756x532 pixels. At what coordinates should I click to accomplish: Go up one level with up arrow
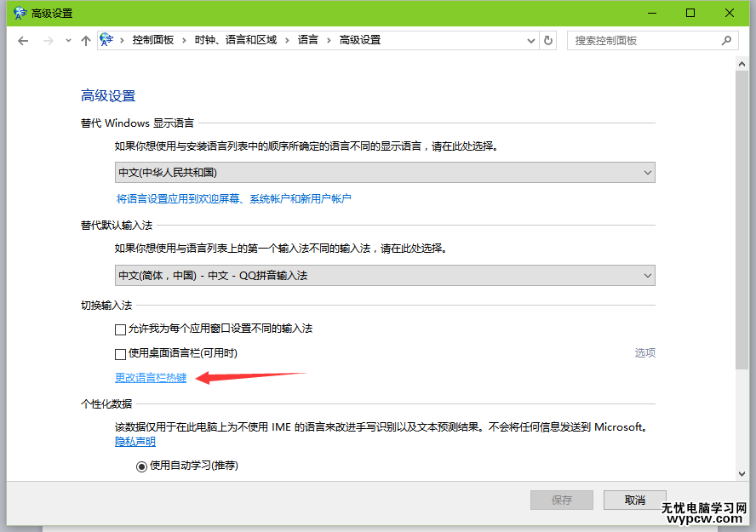(x=86, y=41)
